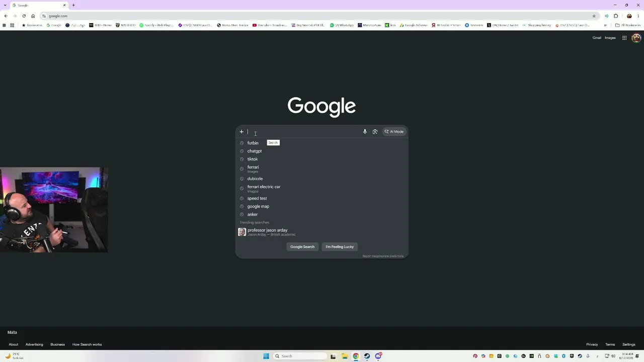Open How Search works footer link
The width and height of the screenshot is (644, 362).
coord(87,344)
